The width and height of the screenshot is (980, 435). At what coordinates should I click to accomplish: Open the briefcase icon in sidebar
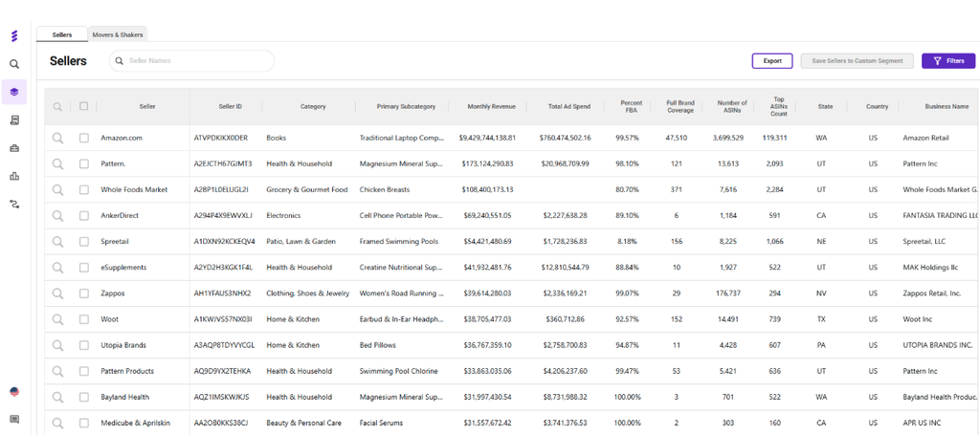(14, 148)
